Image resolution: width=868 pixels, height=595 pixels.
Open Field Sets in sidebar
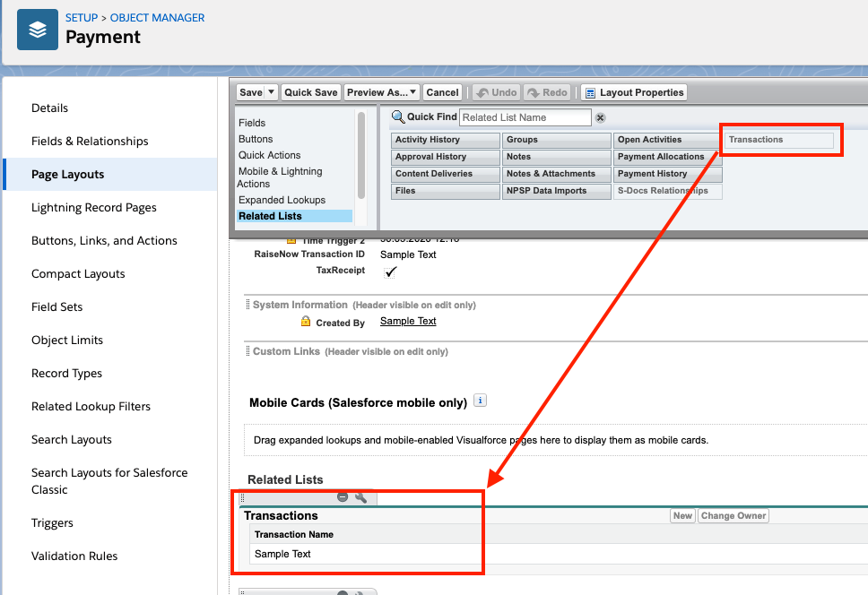click(57, 306)
